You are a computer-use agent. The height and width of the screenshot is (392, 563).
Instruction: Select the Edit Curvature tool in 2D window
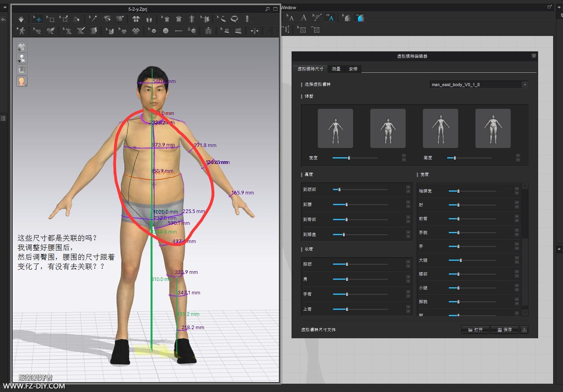(316, 17)
